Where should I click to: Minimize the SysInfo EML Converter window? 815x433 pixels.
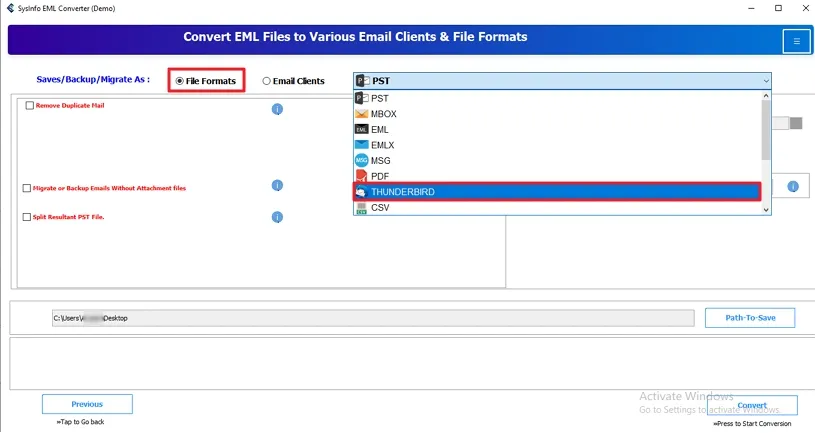tap(751, 8)
